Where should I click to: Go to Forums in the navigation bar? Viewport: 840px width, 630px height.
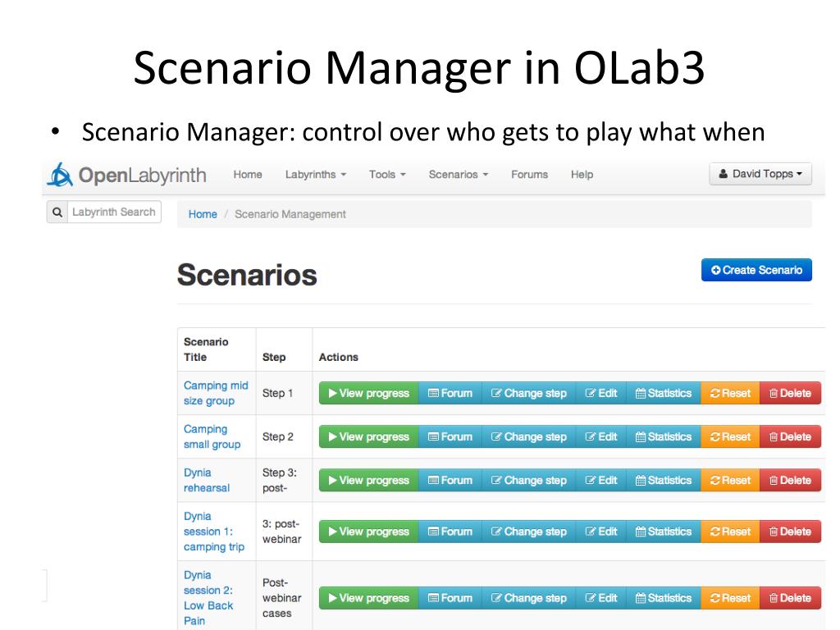point(529,175)
